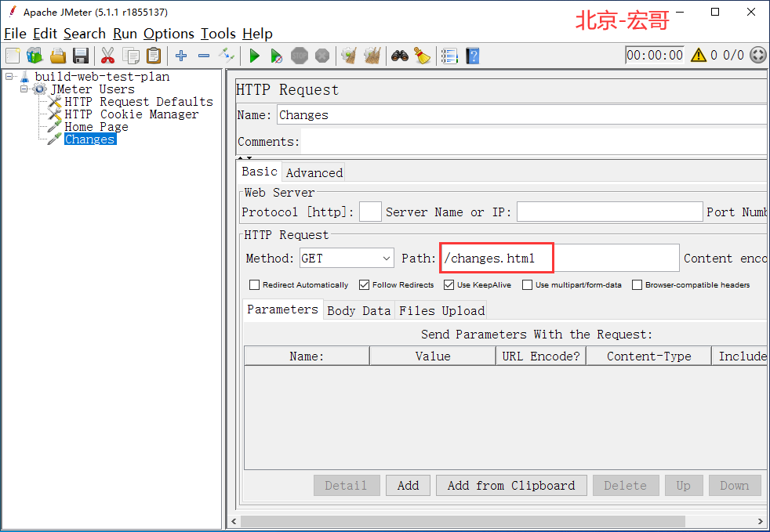Image resolution: width=770 pixels, height=532 pixels.
Task: Open the Options menu
Action: point(169,34)
